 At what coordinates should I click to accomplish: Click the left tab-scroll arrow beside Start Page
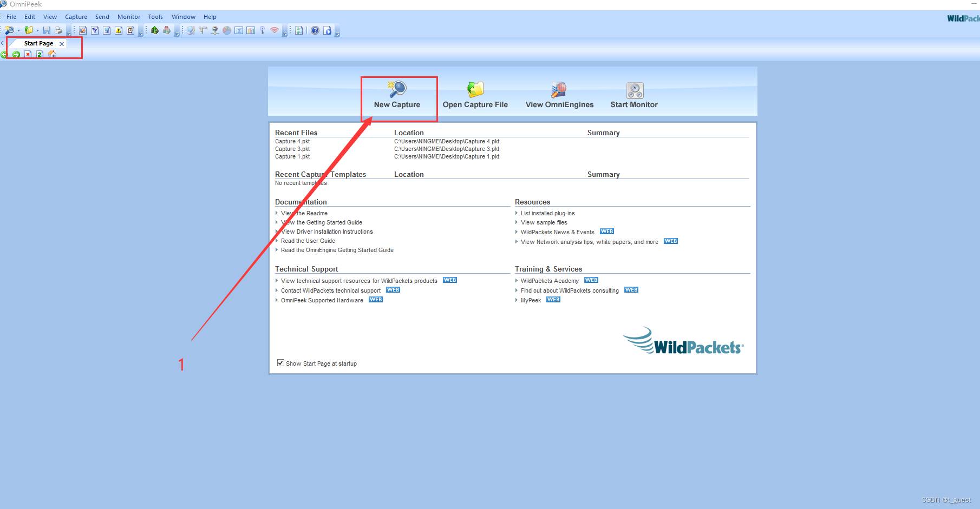coord(2,43)
